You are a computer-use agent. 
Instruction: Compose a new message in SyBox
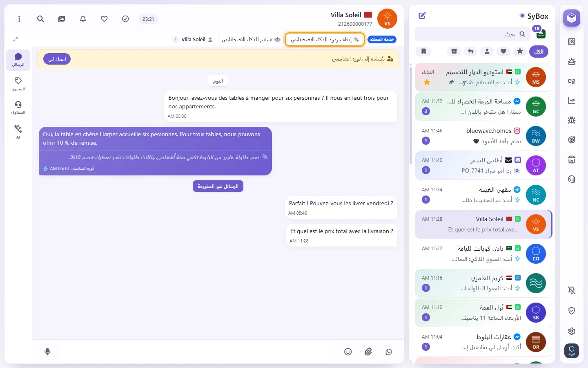[422, 16]
